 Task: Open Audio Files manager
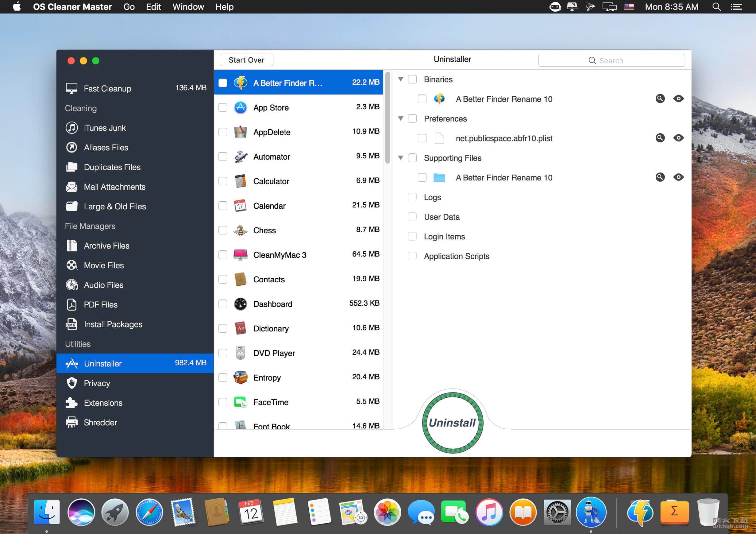tap(135, 285)
